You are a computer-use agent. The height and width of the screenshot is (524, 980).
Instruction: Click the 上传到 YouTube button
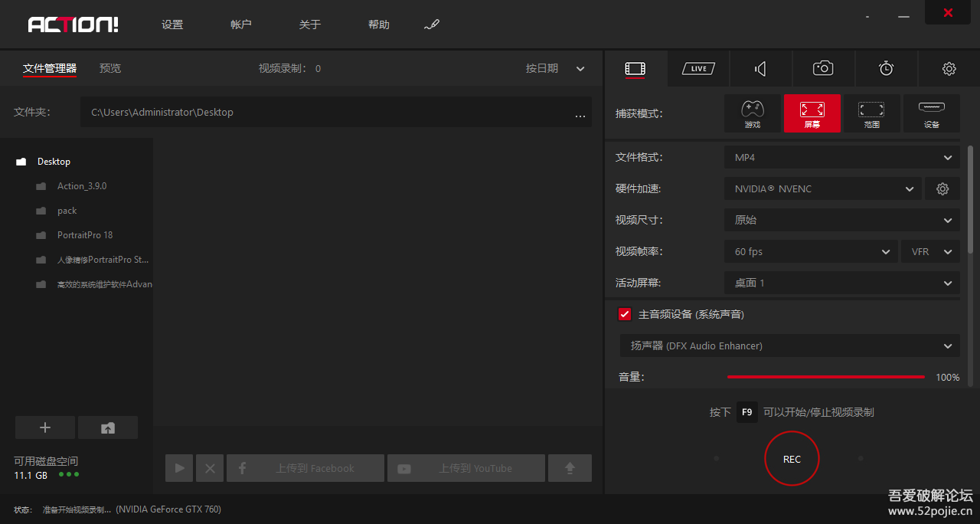click(465, 467)
